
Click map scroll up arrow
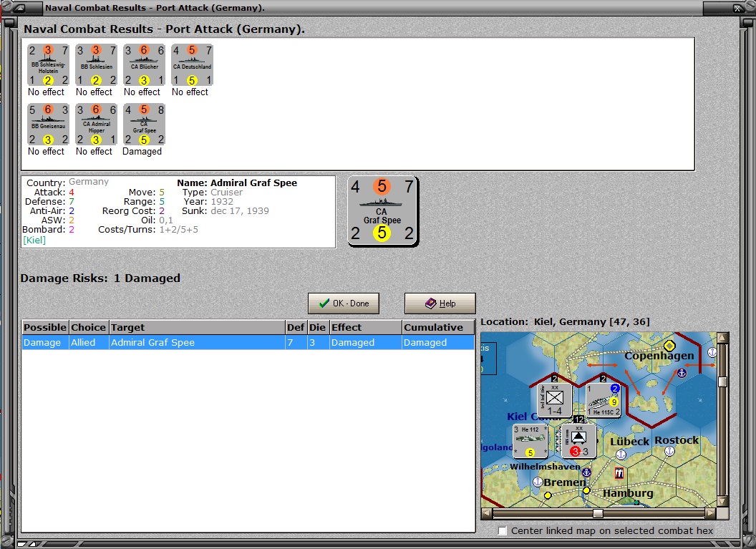pos(722,337)
